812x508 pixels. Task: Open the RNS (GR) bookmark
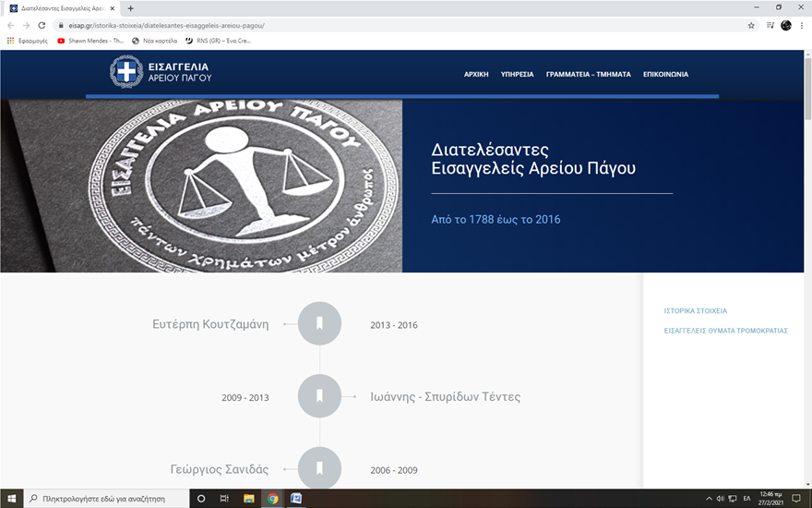(x=218, y=41)
